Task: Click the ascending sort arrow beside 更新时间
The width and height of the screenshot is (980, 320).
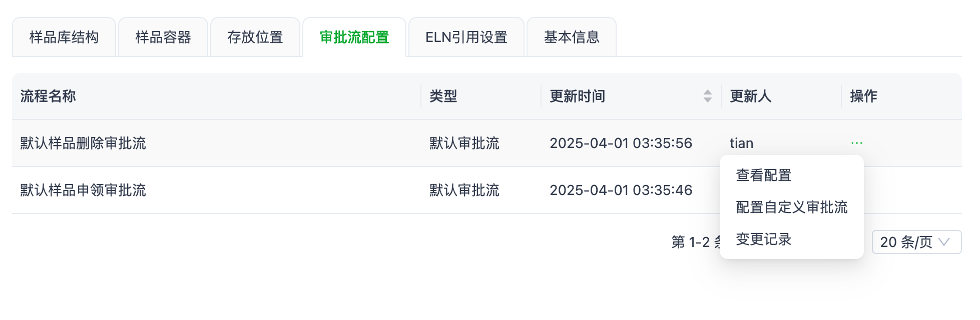Action: tap(707, 92)
